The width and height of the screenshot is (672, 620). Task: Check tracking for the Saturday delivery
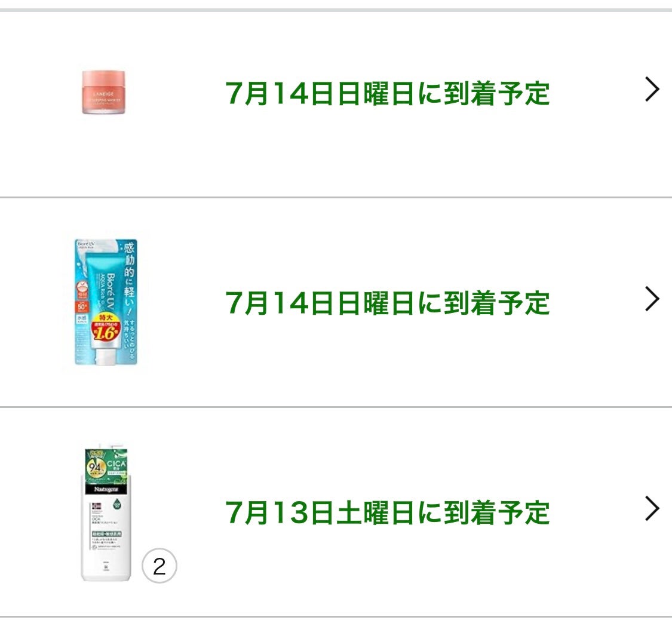388,511
